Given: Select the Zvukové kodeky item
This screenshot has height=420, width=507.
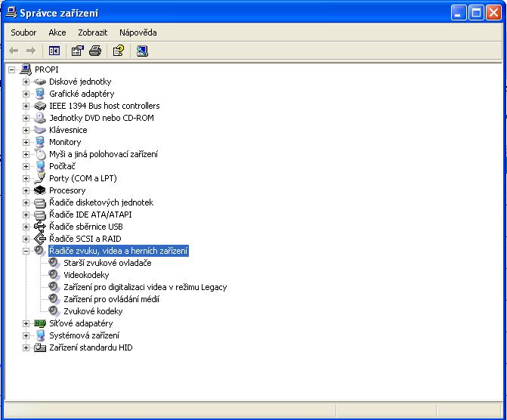Looking at the screenshot, I should [x=93, y=311].
